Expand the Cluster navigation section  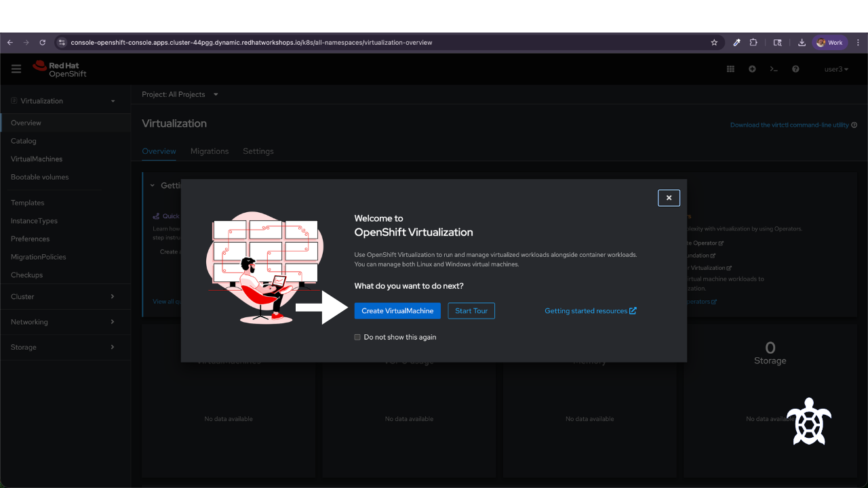(x=65, y=296)
